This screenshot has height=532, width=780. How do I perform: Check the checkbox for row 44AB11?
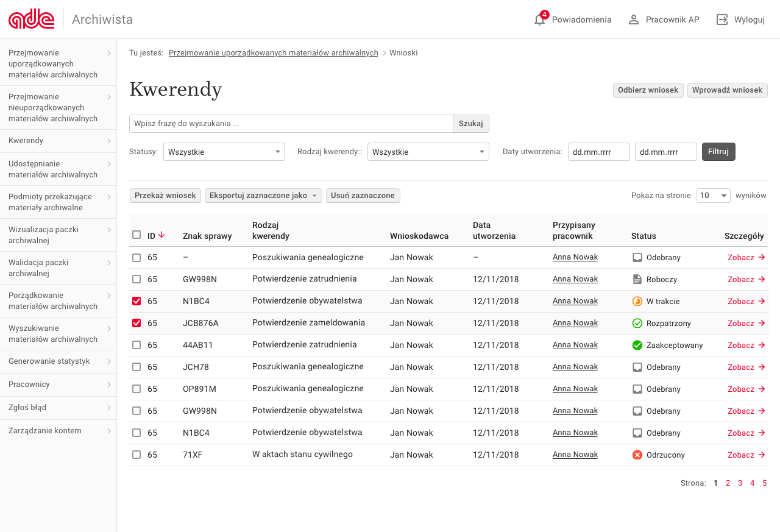click(x=136, y=345)
